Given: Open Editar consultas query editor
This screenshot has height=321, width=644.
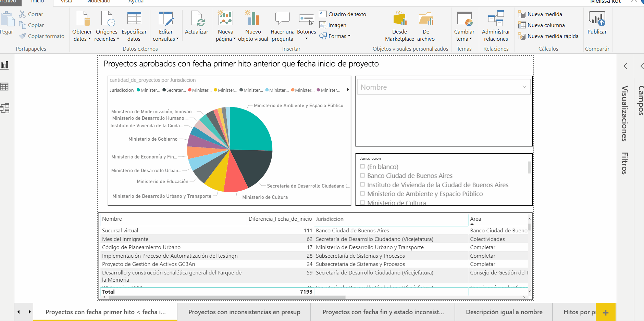Looking at the screenshot, I should [166, 19].
